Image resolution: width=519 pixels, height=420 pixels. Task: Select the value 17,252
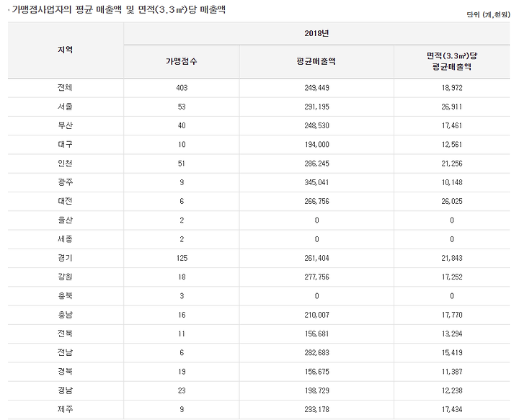click(452, 277)
